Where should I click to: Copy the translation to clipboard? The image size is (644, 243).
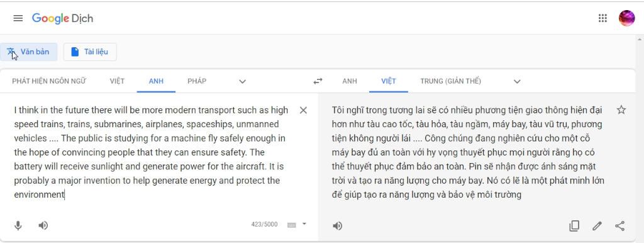point(574,226)
